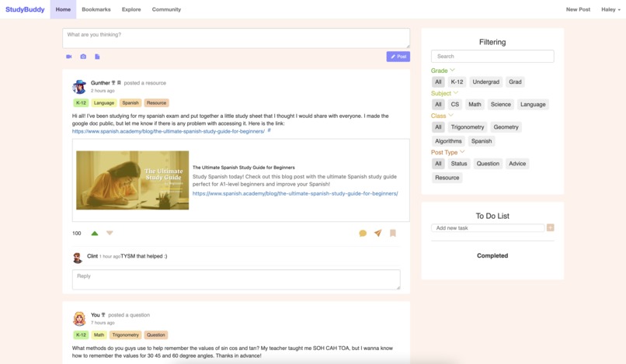626x364 pixels.
Task: Click your avatar on the question post
Action: [x=79, y=318]
